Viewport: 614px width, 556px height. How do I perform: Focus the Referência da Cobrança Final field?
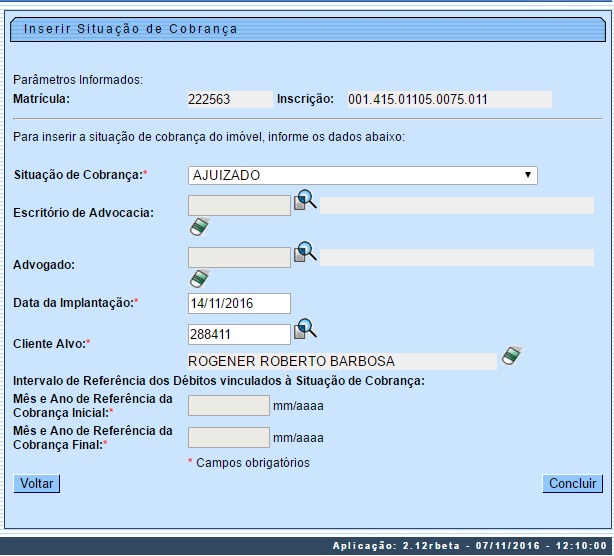pos(228,437)
